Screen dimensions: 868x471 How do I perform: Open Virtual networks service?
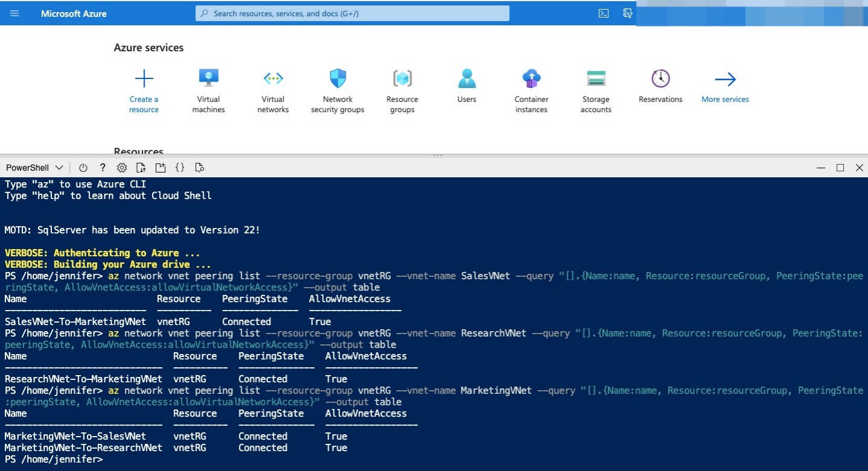(x=273, y=91)
